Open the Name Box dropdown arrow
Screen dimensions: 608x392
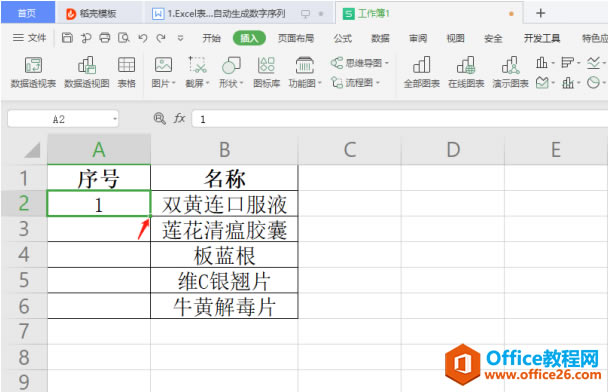coord(115,119)
